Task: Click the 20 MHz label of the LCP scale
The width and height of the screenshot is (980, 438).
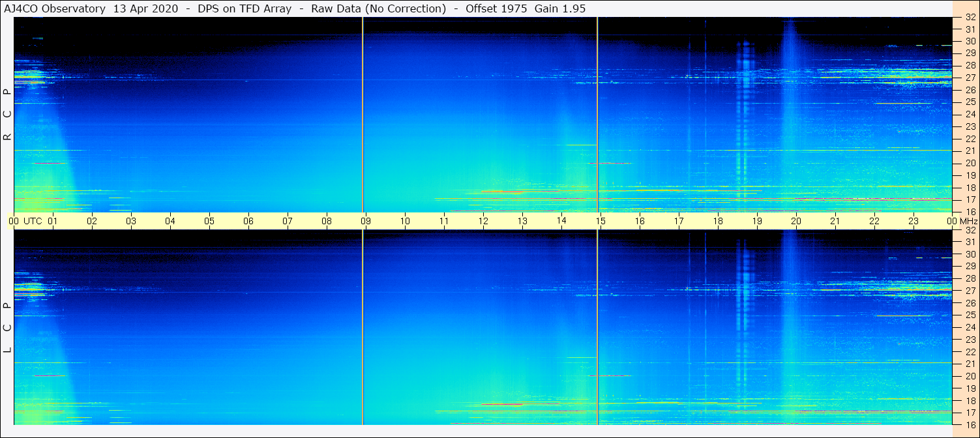Action: click(970, 376)
